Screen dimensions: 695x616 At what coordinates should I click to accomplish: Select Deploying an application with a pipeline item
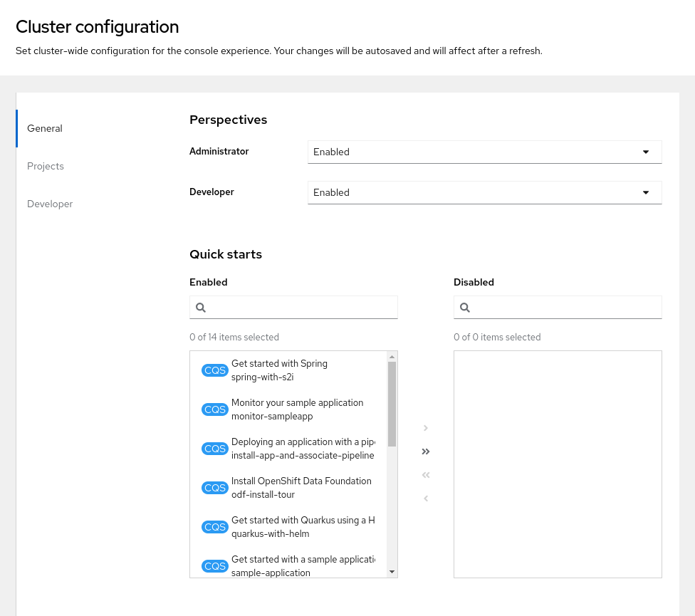tap(303, 449)
